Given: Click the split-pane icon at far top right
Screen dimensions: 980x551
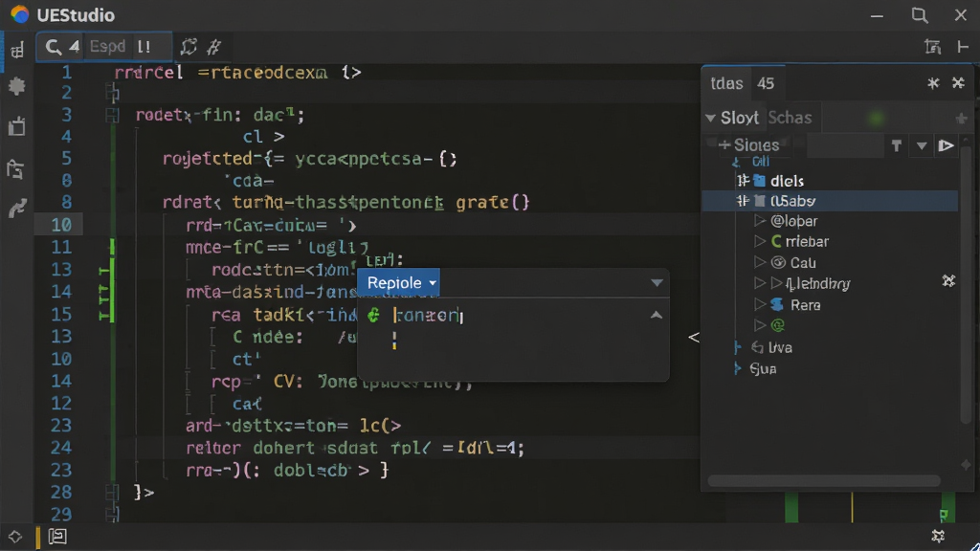Looking at the screenshot, I should (963, 47).
